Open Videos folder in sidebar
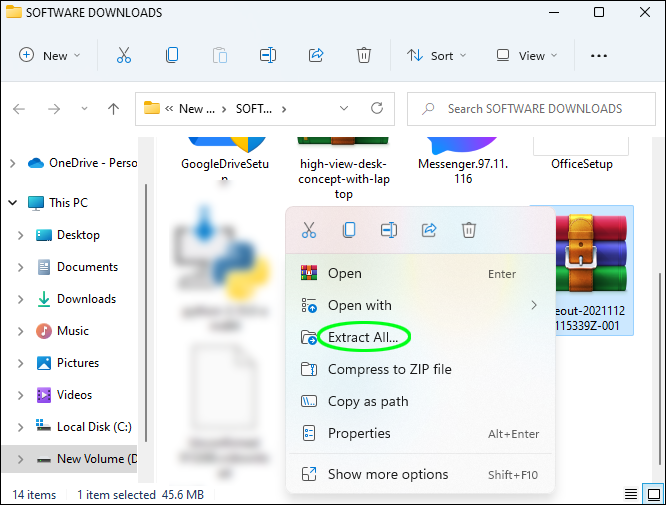Viewport: 666px width, 505px height. pyautogui.click(x=65, y=395)
